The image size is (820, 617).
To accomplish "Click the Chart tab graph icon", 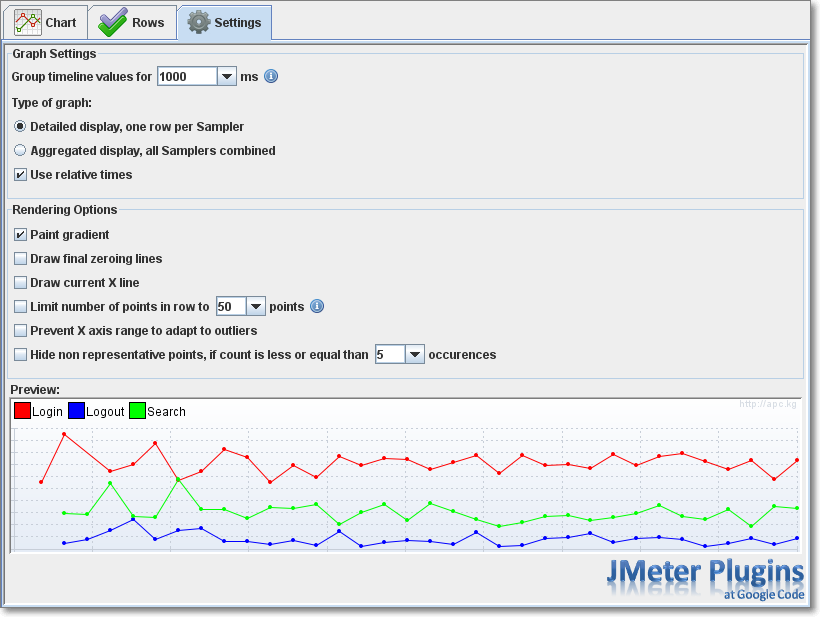I will [28, 22].
